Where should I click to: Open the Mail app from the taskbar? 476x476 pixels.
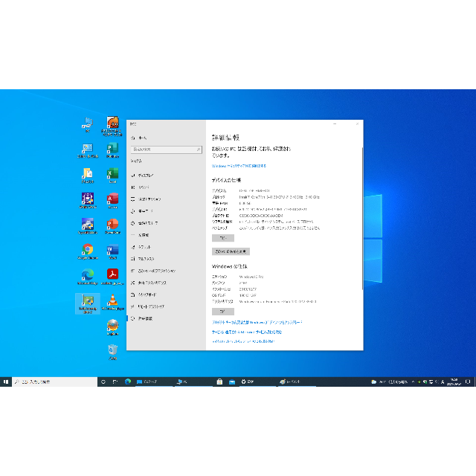pyautogui.click(x=232, y=382)
